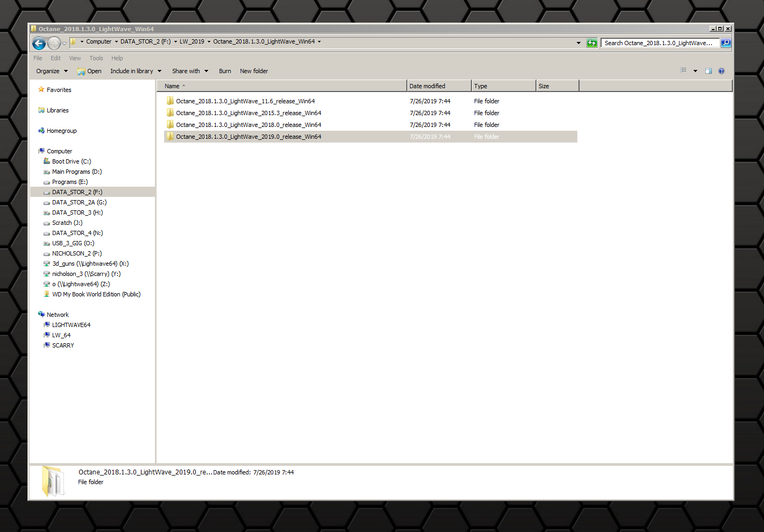Viewport: 764px width, 532px height.
Task: Expand the arrow after LW_2019 breadcrumb
Action: tap(209, 41)
